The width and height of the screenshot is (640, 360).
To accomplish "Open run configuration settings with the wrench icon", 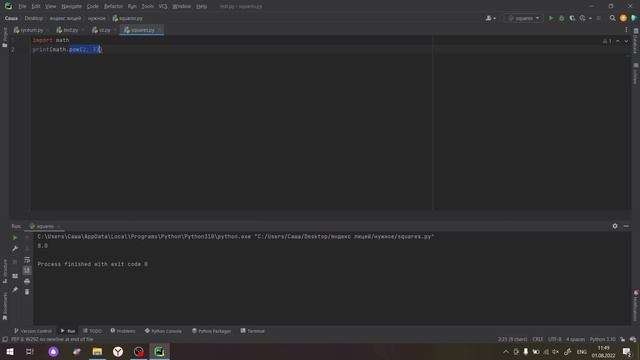I will (15, 249).
